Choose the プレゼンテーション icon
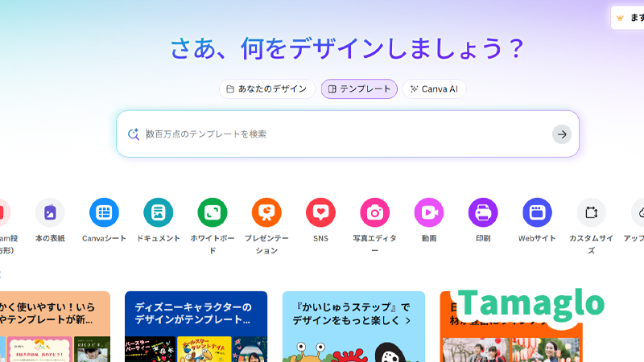Image resolution: width=644 pixels, height=362 pixels. click(x=266, y=212)
